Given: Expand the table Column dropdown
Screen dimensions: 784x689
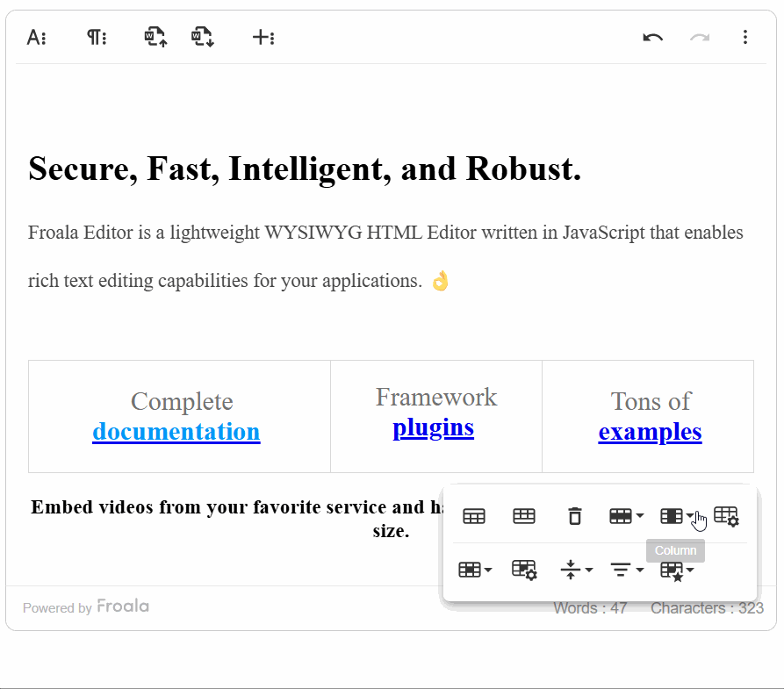Looking at the screenshot, I should pos(677,516).
